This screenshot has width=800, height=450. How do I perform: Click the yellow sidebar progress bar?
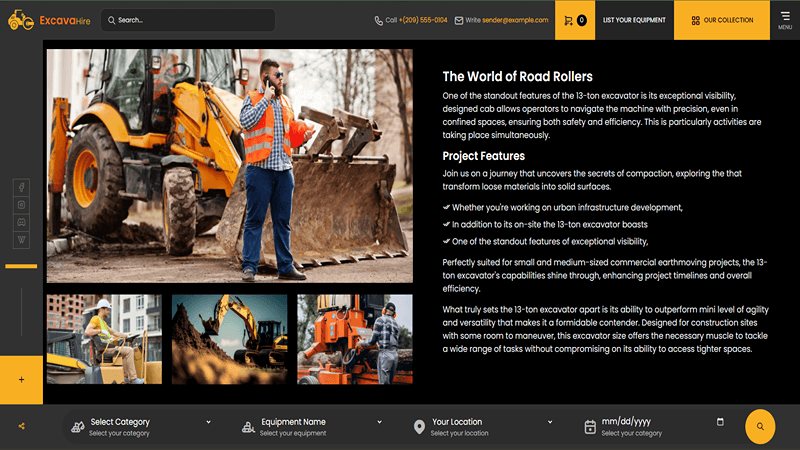point(21,266)
